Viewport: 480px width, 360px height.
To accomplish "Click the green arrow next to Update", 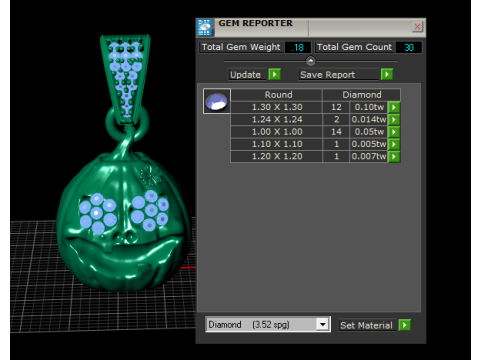I will pyautogui.click(x=275, y=74).
